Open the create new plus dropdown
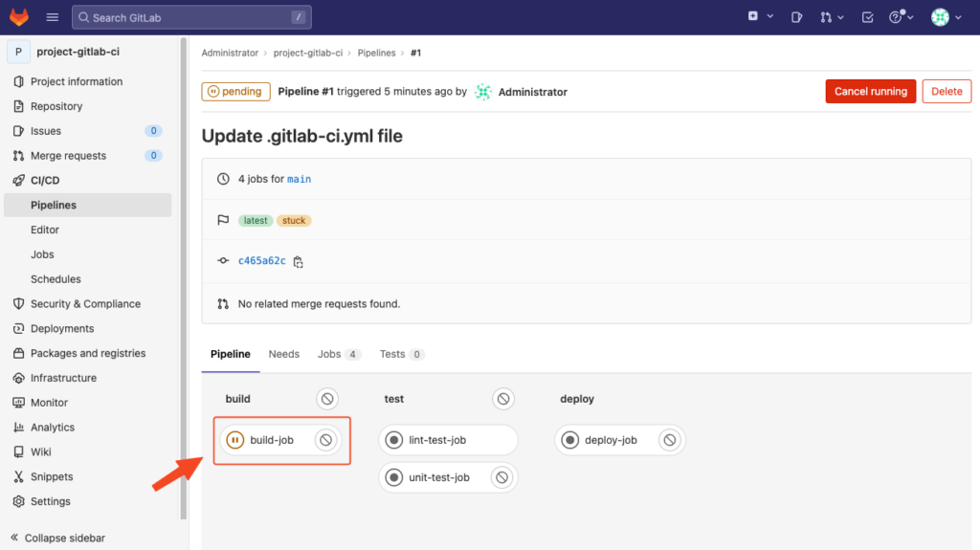 click(x=760, y=17)
